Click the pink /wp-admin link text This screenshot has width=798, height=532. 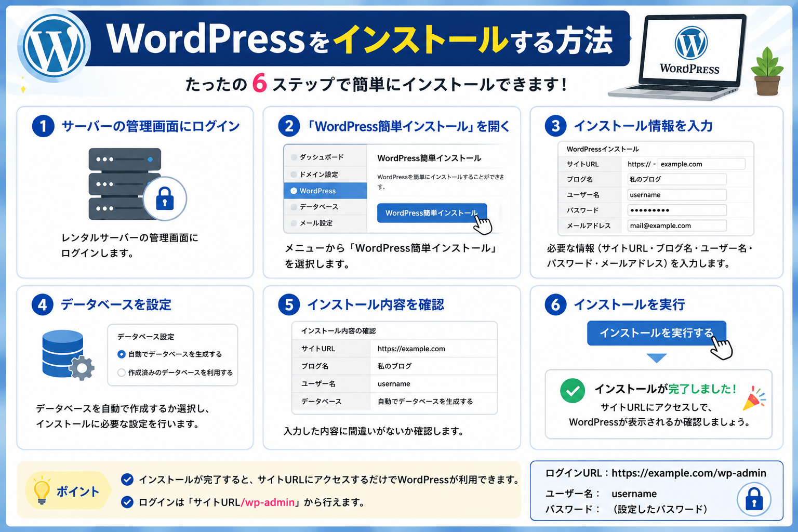268,502
